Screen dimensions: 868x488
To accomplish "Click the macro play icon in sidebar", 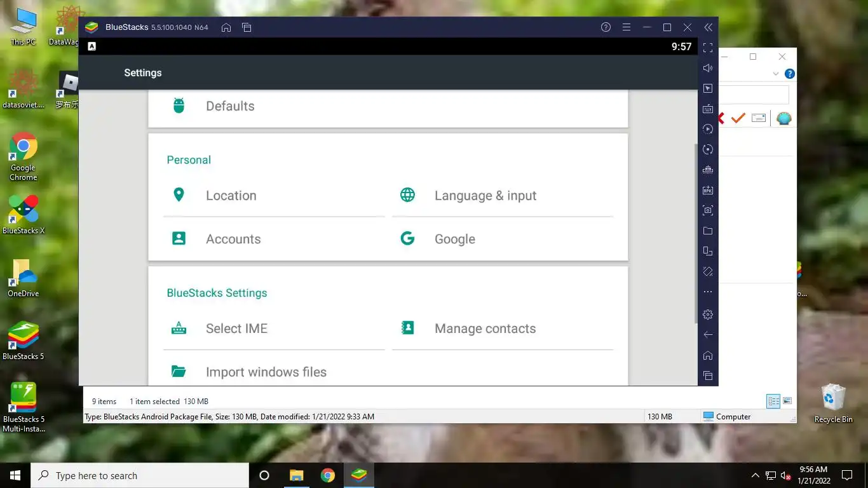I will coord(708,129).
